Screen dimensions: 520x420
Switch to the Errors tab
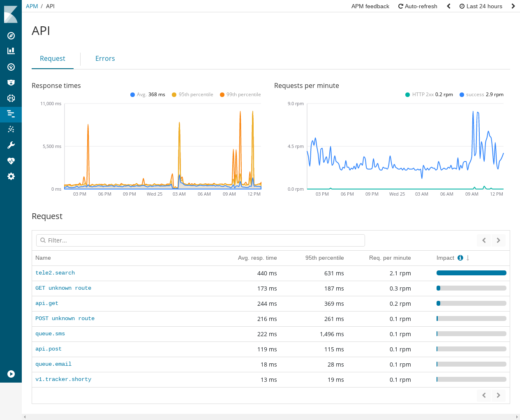[x=105, y=59]
